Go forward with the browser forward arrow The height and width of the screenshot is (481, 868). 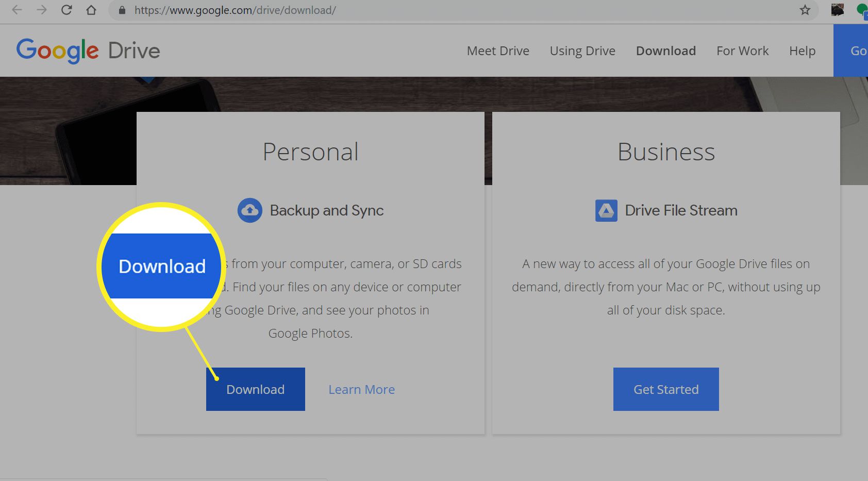[42, 10]
